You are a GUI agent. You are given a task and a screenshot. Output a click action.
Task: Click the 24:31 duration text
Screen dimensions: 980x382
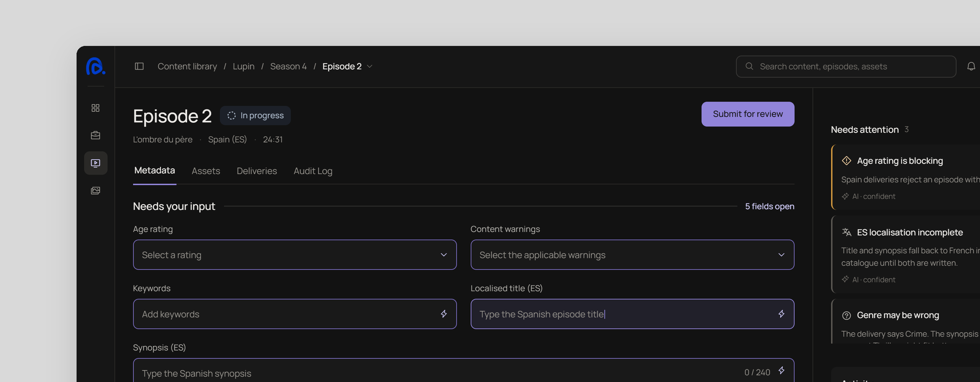click(273, 140)
